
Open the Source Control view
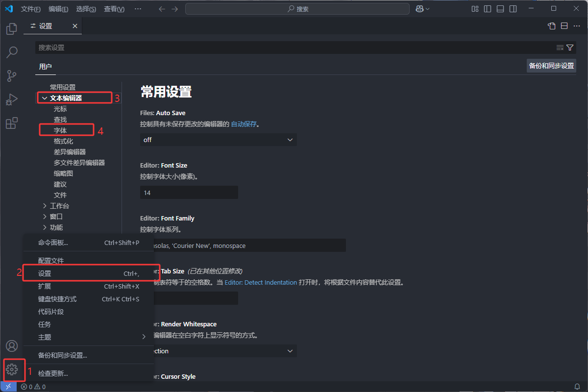point(11,75)
